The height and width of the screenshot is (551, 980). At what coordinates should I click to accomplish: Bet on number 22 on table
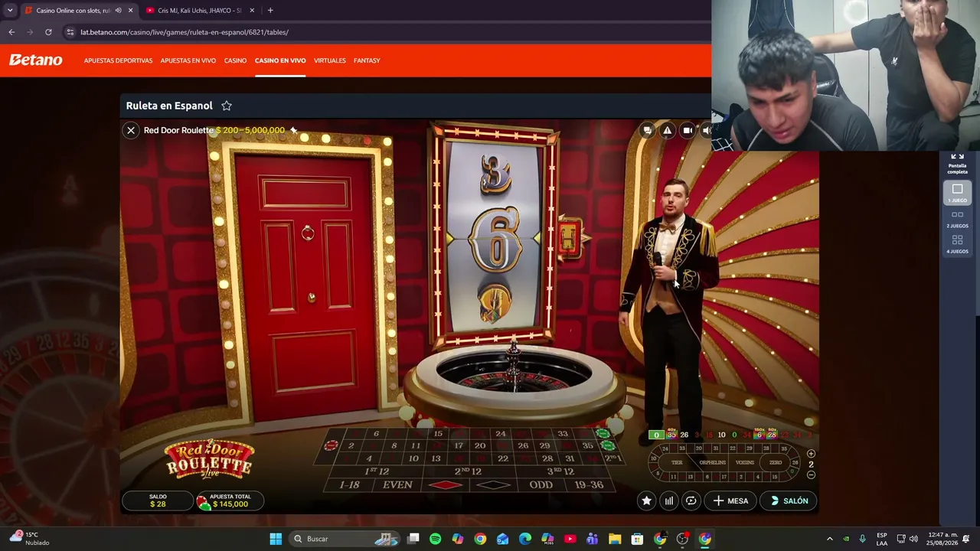(x=503, y=458)
